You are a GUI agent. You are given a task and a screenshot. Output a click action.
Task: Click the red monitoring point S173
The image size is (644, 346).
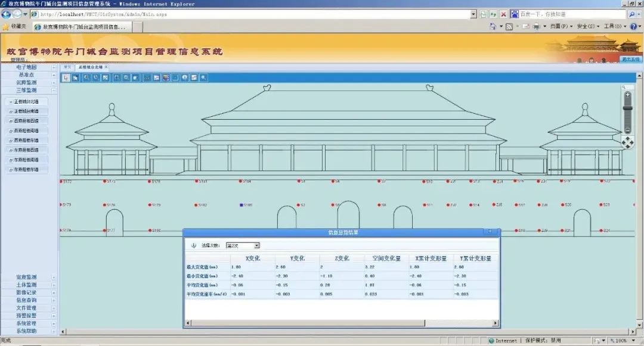62,205
